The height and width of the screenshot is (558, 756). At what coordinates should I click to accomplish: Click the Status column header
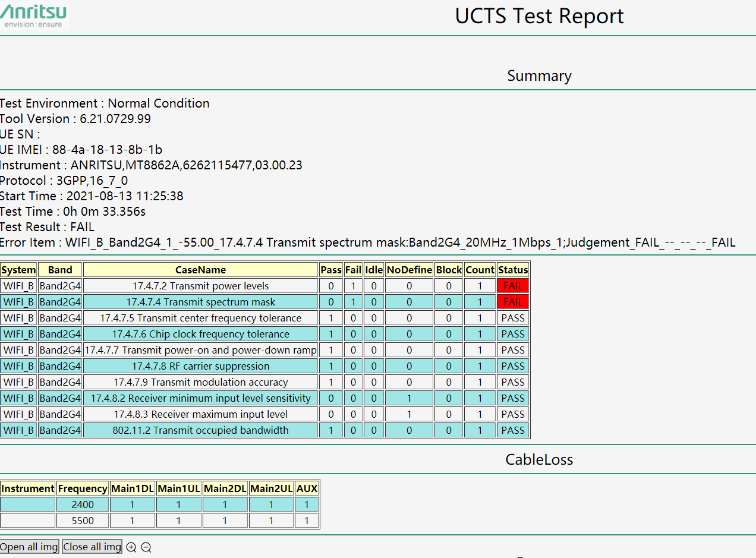[x=513, y=270]
